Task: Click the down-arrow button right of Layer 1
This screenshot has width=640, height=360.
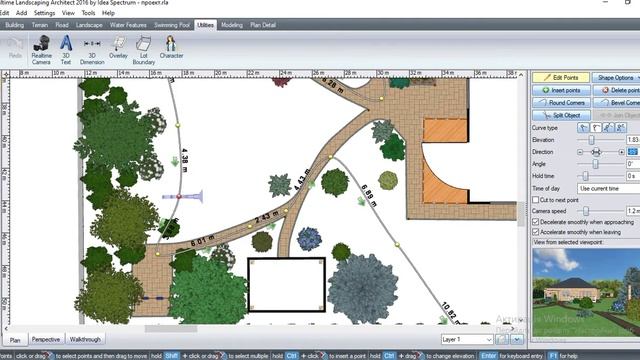Action: 517,339
